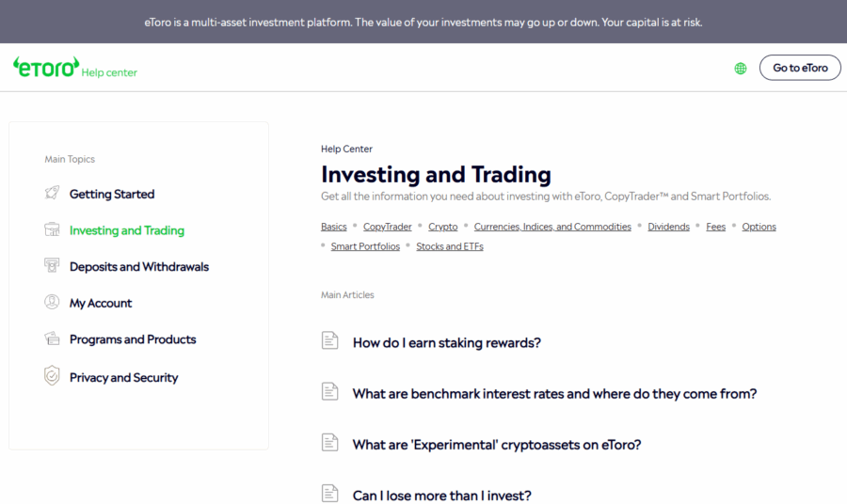Click the My Account profile icon
This screenshot has width=847, height=504.
coord(52,303)
